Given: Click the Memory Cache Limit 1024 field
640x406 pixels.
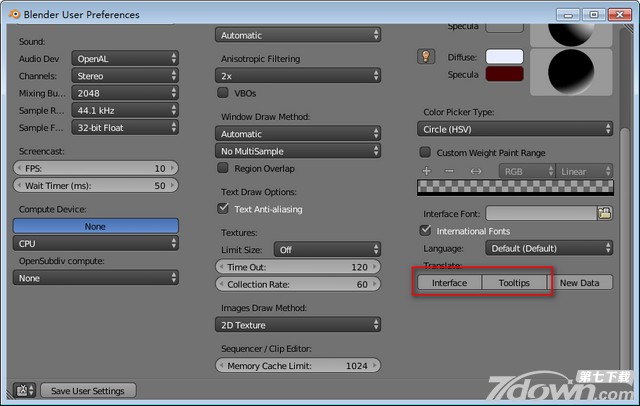Looking at the screenshot, I should (x=298, y=366).
